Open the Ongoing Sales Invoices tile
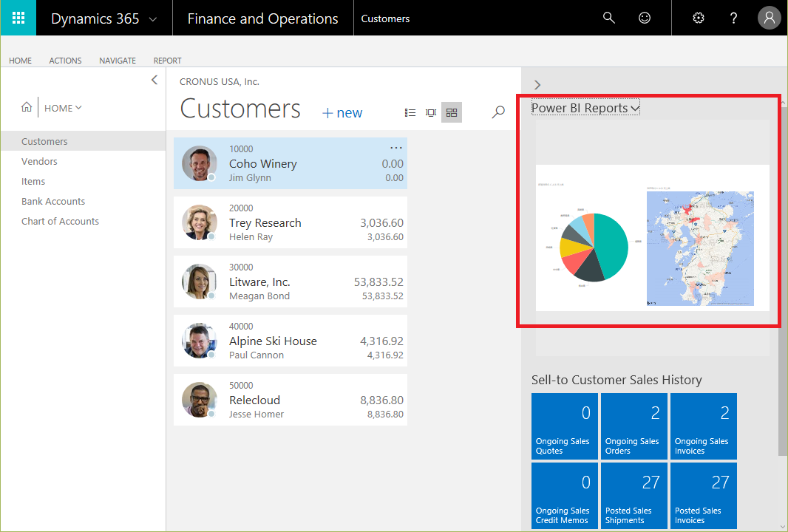788x532 pixels. (704, 426)
